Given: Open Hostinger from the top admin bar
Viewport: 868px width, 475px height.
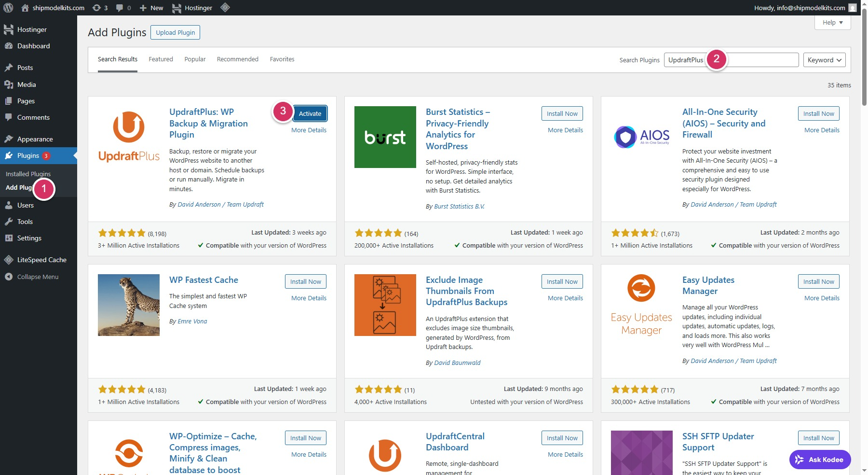Looking at the screenshot, I should 192,8.
